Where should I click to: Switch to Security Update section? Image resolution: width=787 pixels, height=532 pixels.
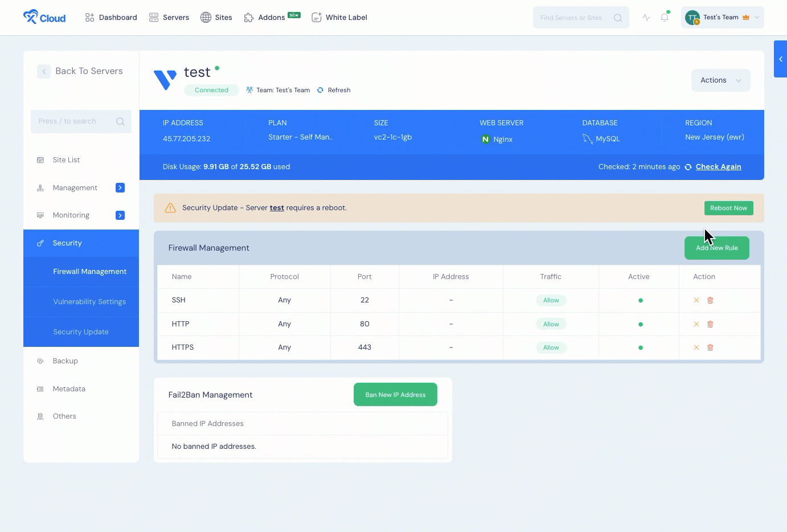click(80, 332)
